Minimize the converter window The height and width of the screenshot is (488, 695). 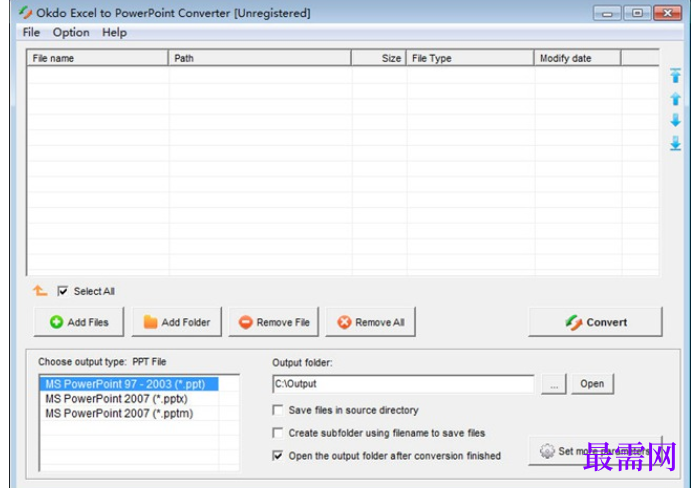point(607,13)
